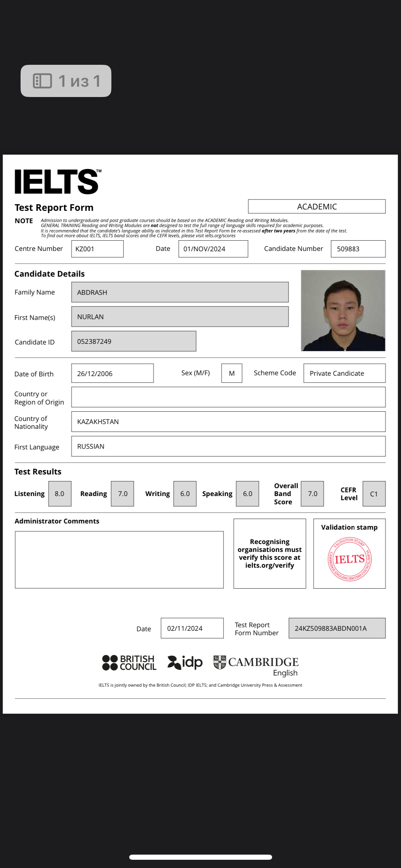Image resolution: width=401 pixels, height=868 pixels.
Task: Tap the "1 из 1" page counter
Action: (x=79, y=81)
